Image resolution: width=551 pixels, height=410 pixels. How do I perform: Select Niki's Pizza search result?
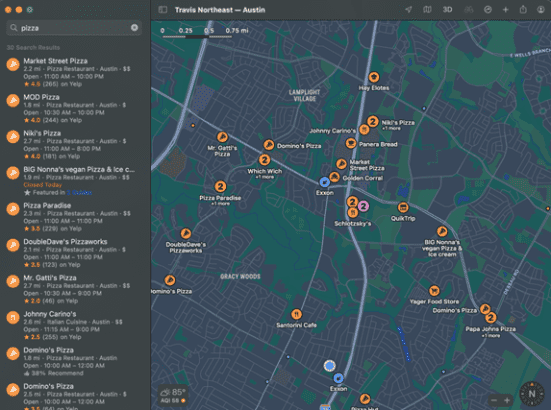coord(75,144)
